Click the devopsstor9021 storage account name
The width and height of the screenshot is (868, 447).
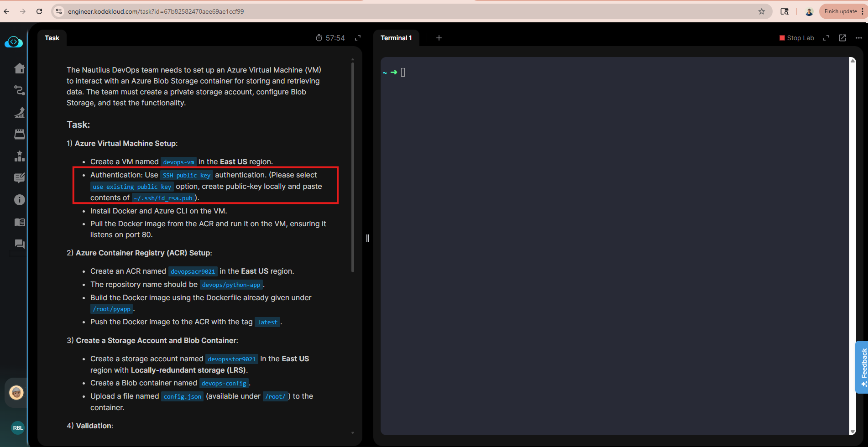coord(232,359)
